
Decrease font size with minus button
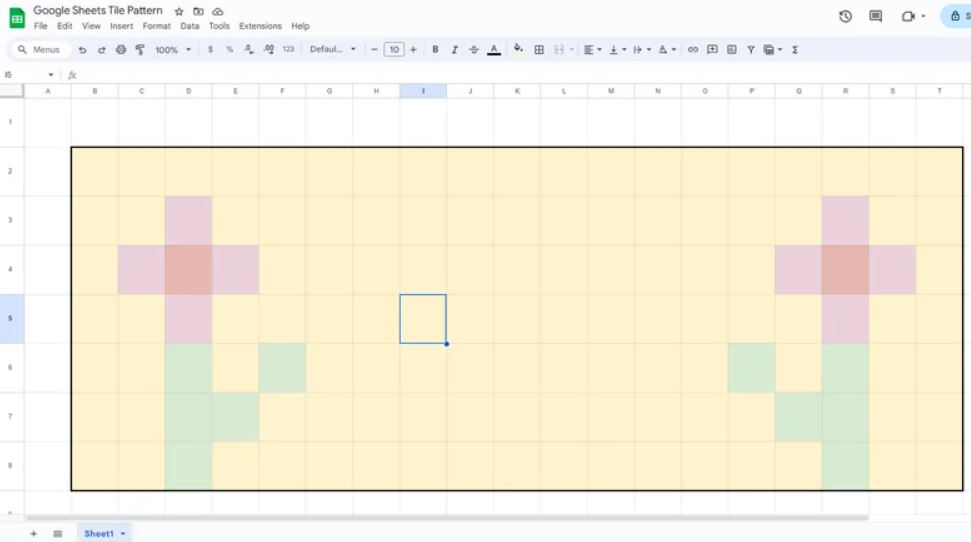click(x=374, y=50)
